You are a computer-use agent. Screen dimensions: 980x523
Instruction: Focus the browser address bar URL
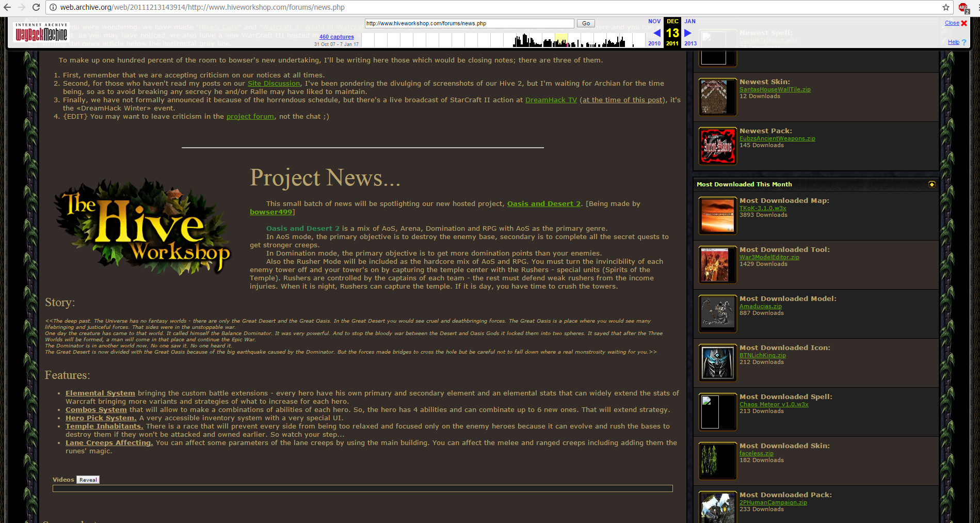click(x=202, y=7)
